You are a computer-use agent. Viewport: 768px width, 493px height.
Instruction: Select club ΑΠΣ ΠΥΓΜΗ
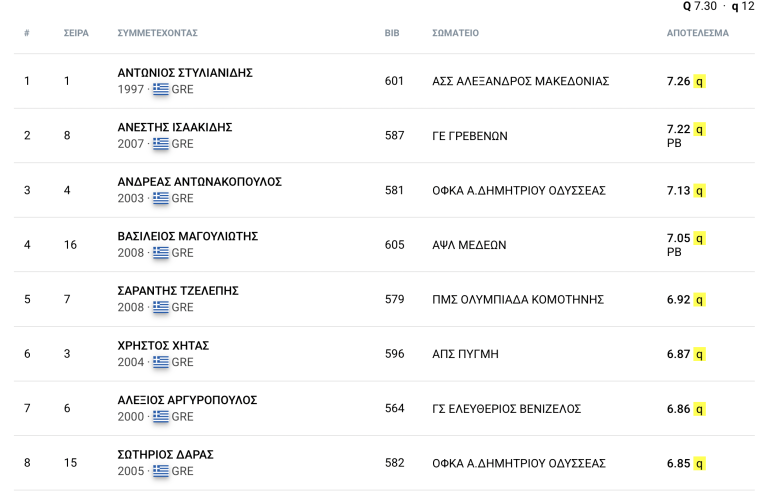tap(465, 354)
